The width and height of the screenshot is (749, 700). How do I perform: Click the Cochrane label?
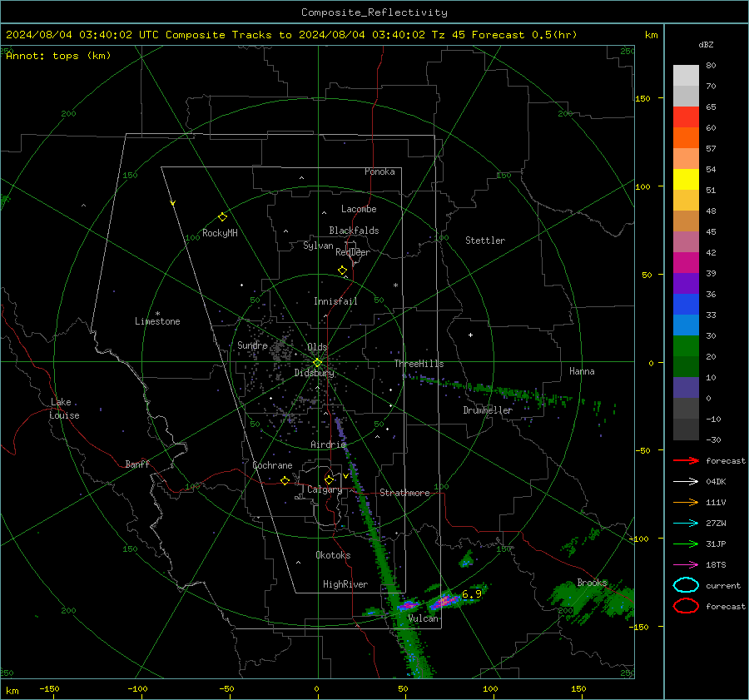click(x=272, y=465)
